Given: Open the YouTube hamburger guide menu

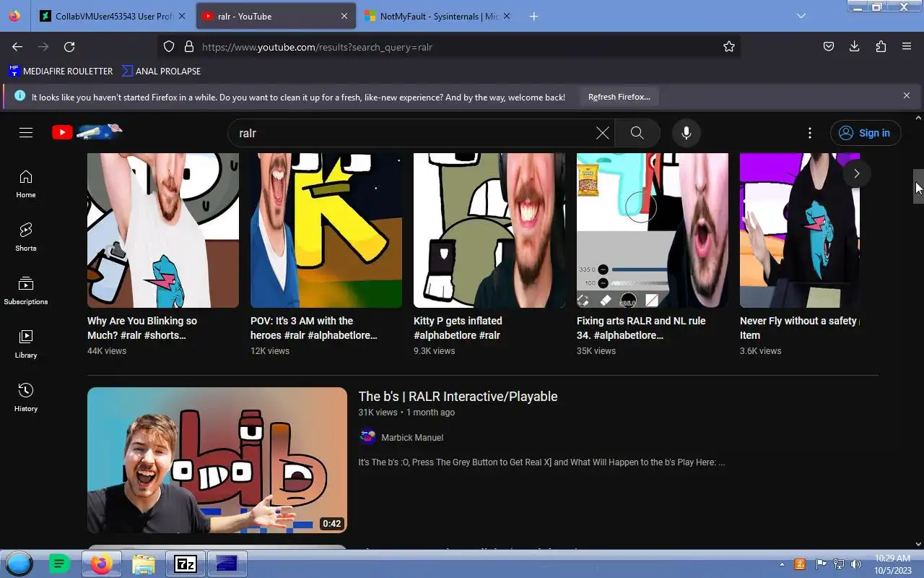Looking at the screenshot, I should (26, 132).
